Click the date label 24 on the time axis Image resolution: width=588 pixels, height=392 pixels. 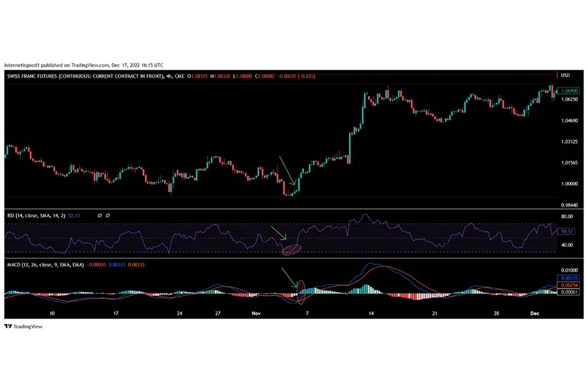pyautogui.click(x=180, y=313)
